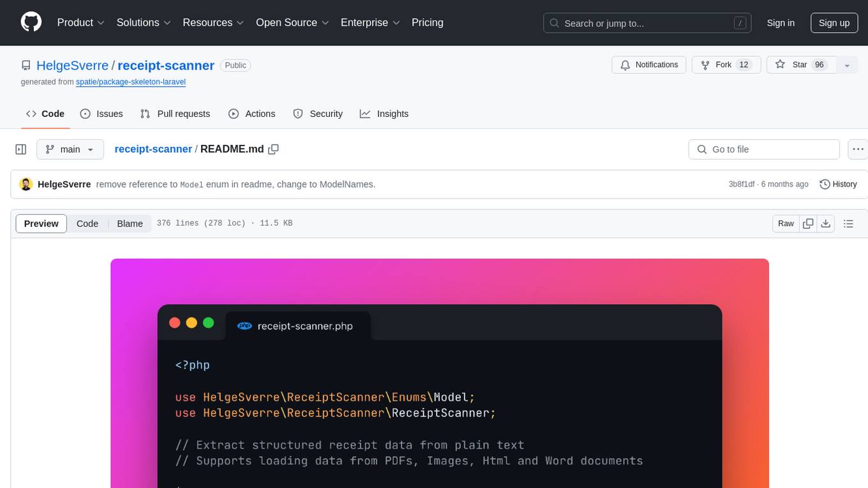Open the spatie/package-skeleton-laravel template link
This screenshot has width=868, height=488.
pos(131,82)
